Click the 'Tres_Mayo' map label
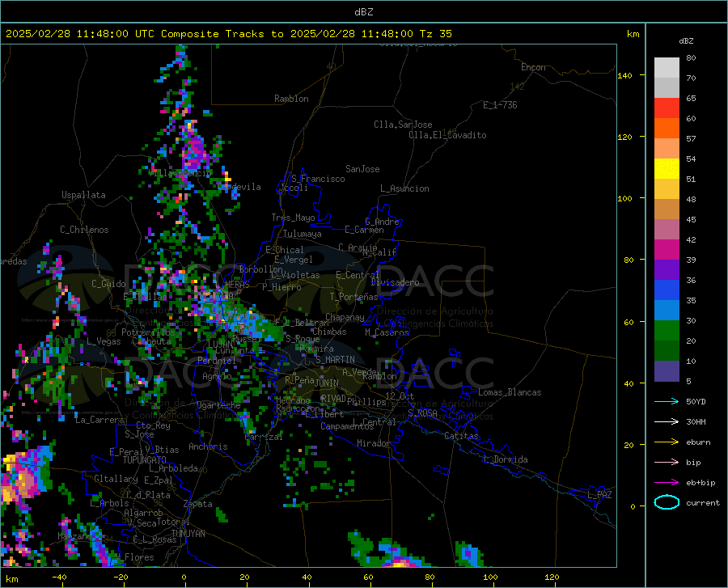 point(293,218)
